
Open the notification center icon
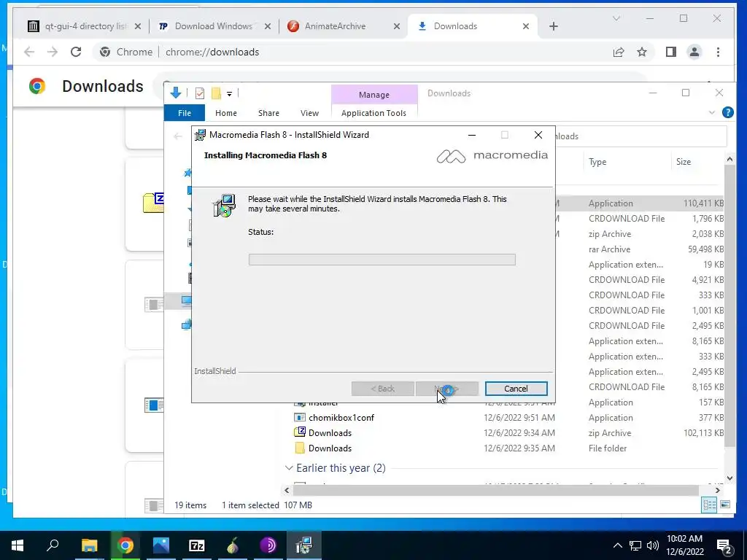[x=724, y=546]
